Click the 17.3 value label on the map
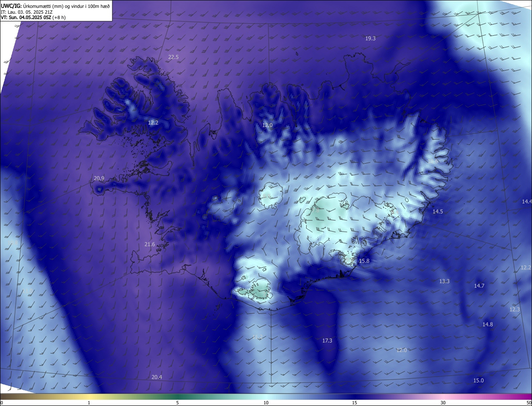532x406 pixels. coord(327,341)
